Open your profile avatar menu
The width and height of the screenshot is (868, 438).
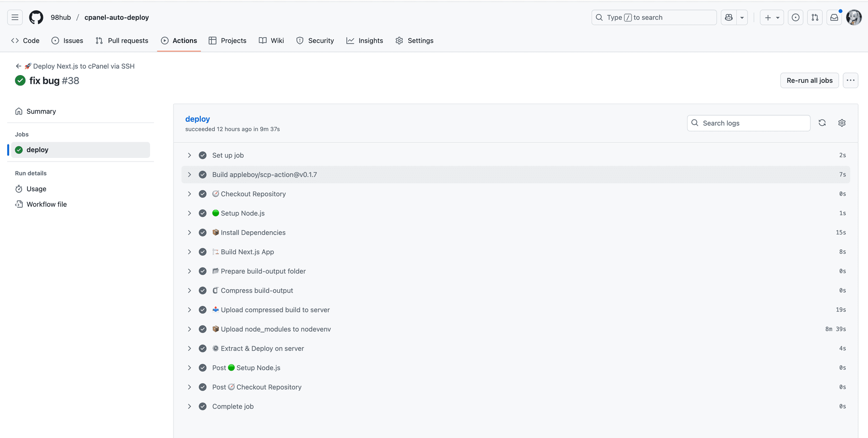[854, 17]
